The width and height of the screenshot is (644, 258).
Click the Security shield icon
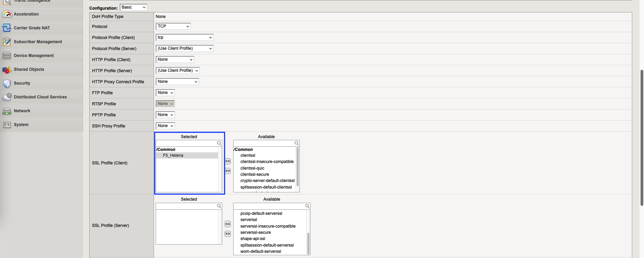(7, 83)
